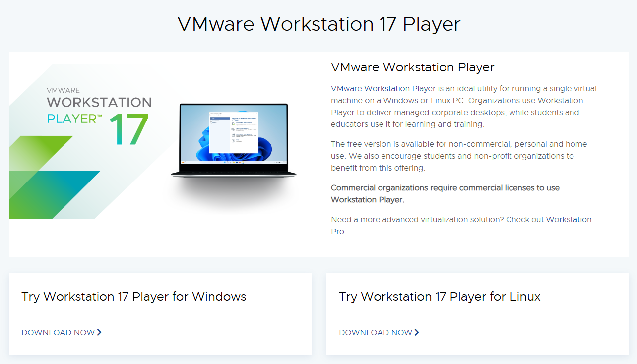Click chevron arrow next to Windows download
637x364 pixels.
[x=99, y=332]
